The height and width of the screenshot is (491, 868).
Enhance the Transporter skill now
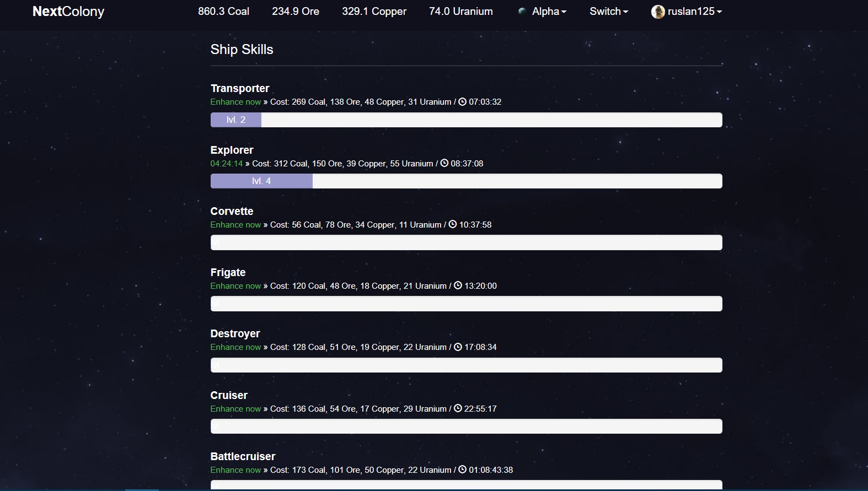click(235, 102)
